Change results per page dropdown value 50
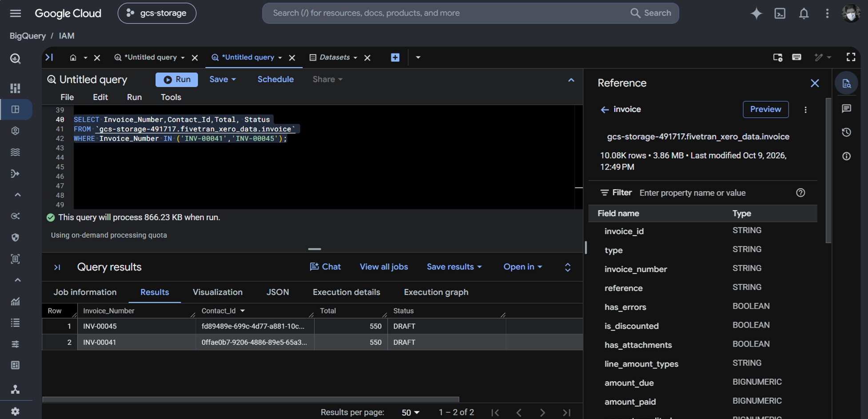This screenshot has width=868, height=419. tap(410, 413)
